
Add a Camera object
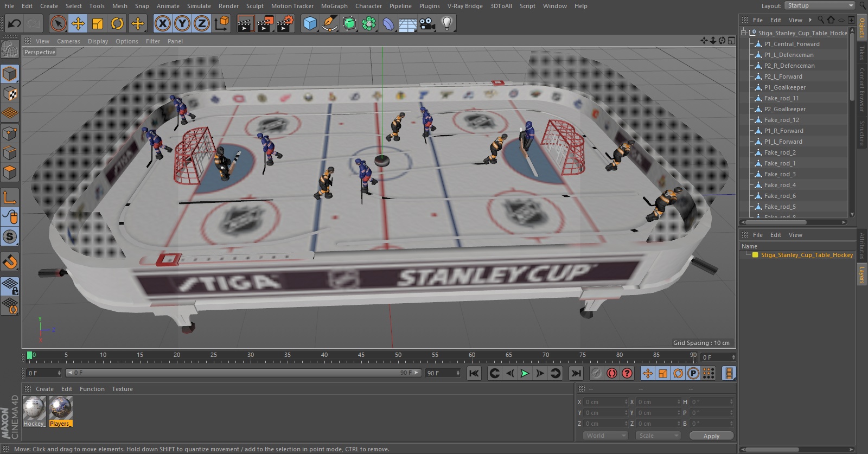click(x=427, y=23)
